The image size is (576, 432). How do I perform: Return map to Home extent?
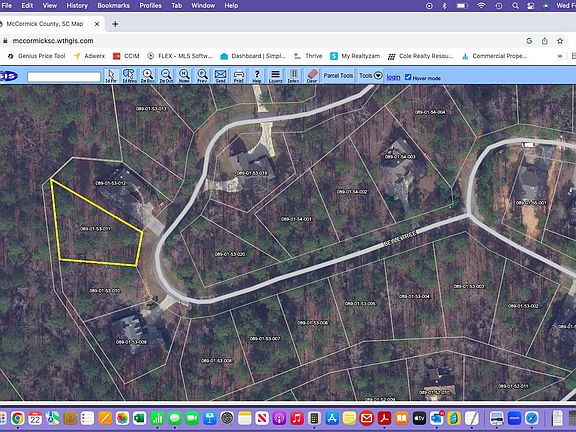tap(184, 76)
